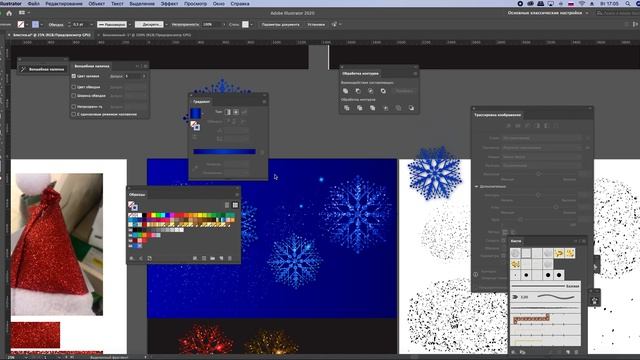Screen dimensions: 640x360
Task: Enable blending mode checkbox in Magic Wand panel
Action: pos(74,115)
